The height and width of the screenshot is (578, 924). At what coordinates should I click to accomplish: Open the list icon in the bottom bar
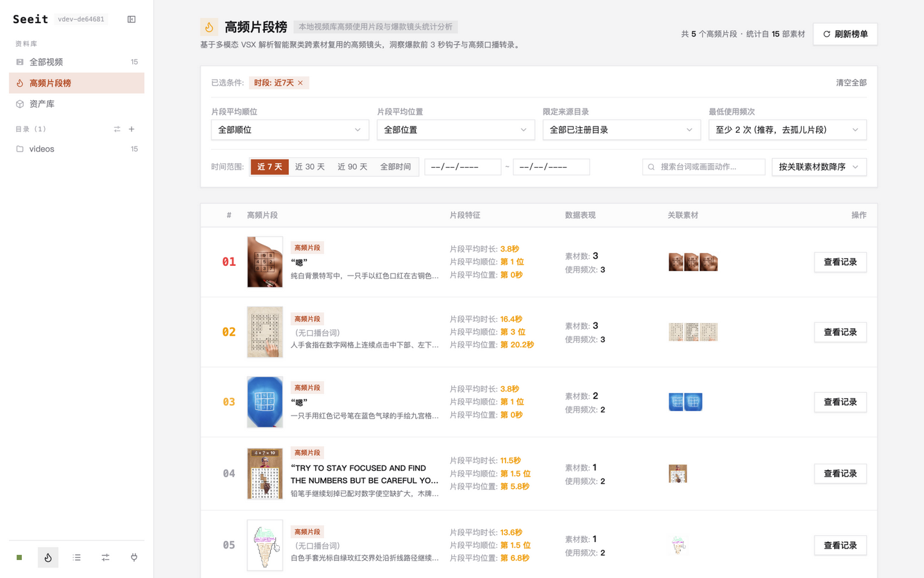tap(77, 557)
